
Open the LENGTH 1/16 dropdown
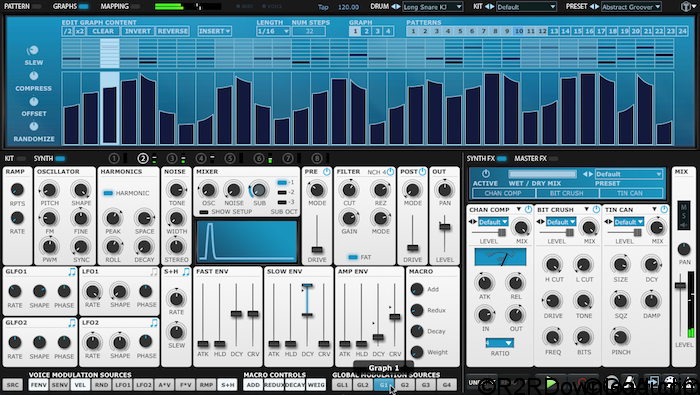click(273, 31)
